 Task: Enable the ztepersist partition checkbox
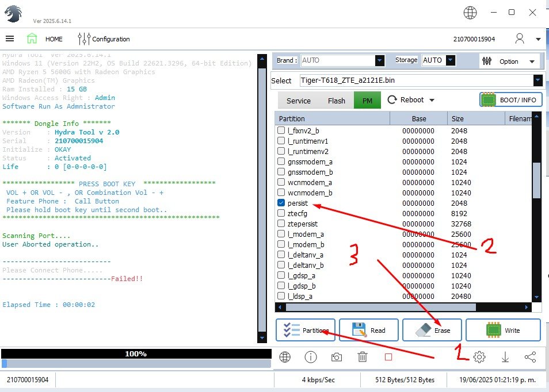click(281, 224)
